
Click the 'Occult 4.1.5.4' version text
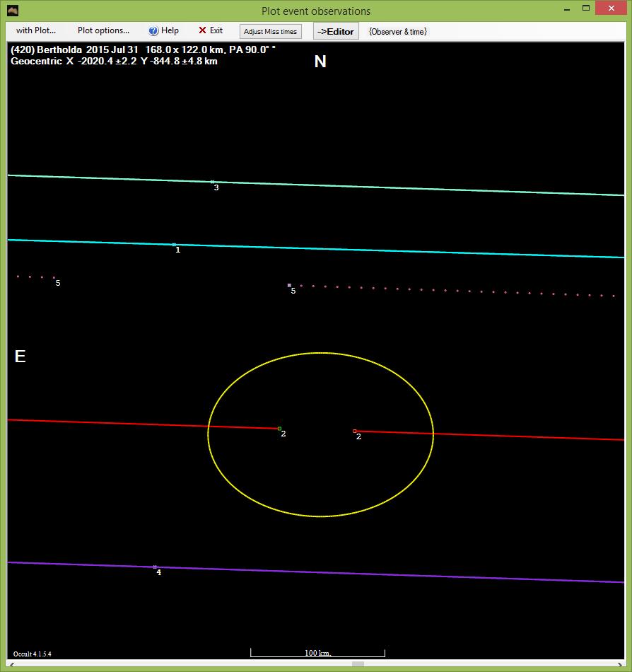32,654
